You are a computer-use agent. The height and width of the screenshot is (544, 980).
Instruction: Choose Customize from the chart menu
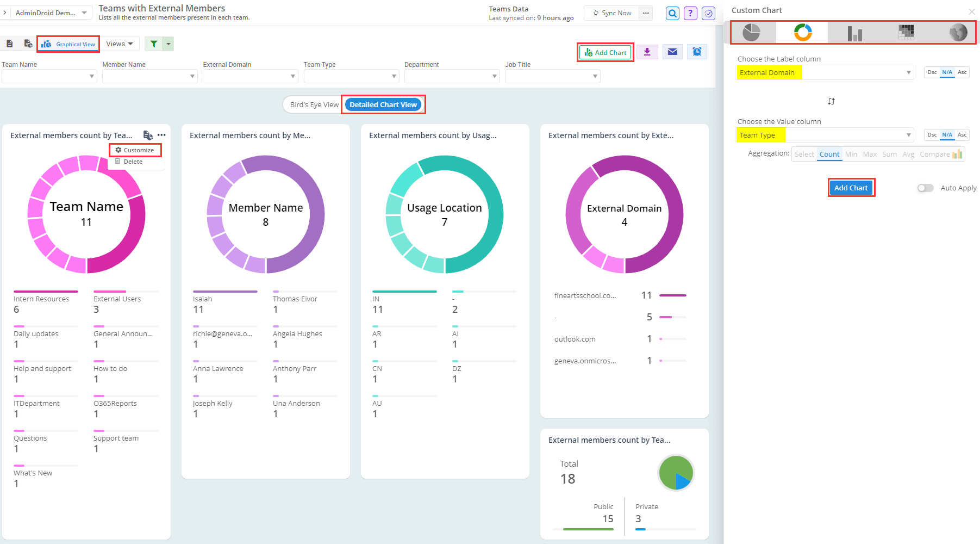[x=135, y=150]
